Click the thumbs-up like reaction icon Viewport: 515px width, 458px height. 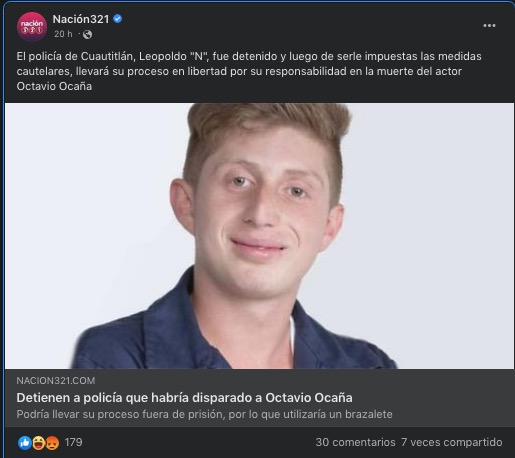(x=25, y=443)
